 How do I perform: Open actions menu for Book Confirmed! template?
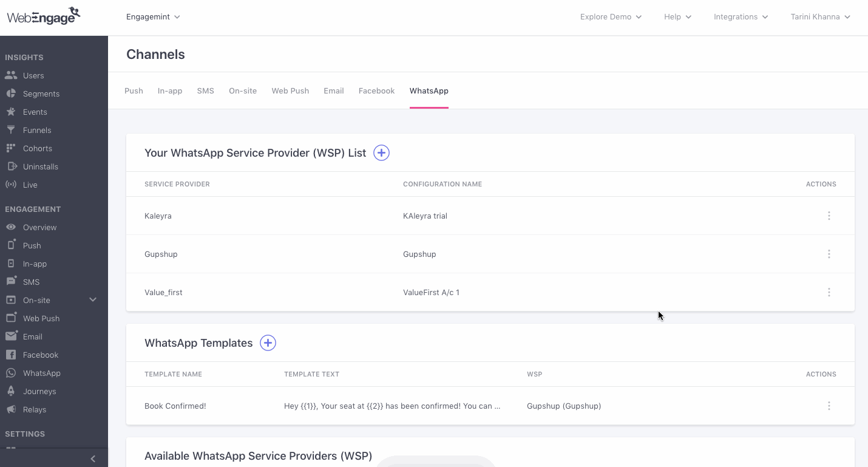point(829,406)
